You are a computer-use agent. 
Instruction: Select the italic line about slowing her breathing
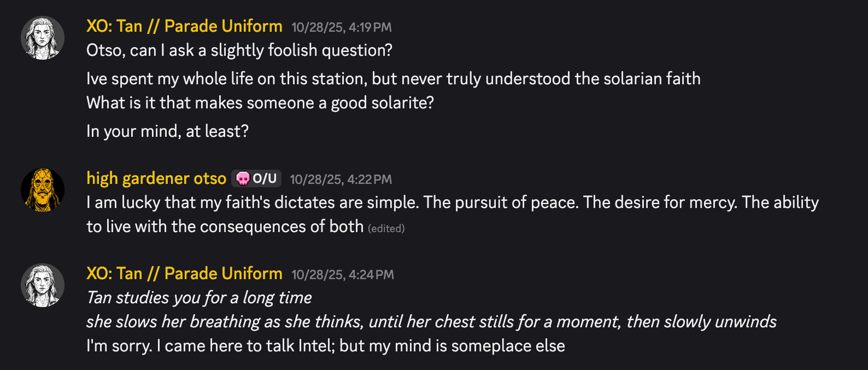[431, 322]
